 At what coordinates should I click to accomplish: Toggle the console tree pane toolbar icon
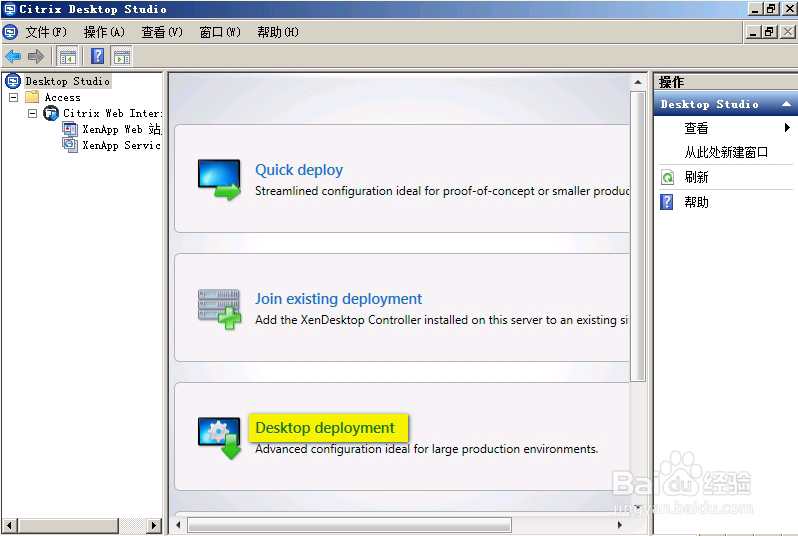(x=68, y=56)
